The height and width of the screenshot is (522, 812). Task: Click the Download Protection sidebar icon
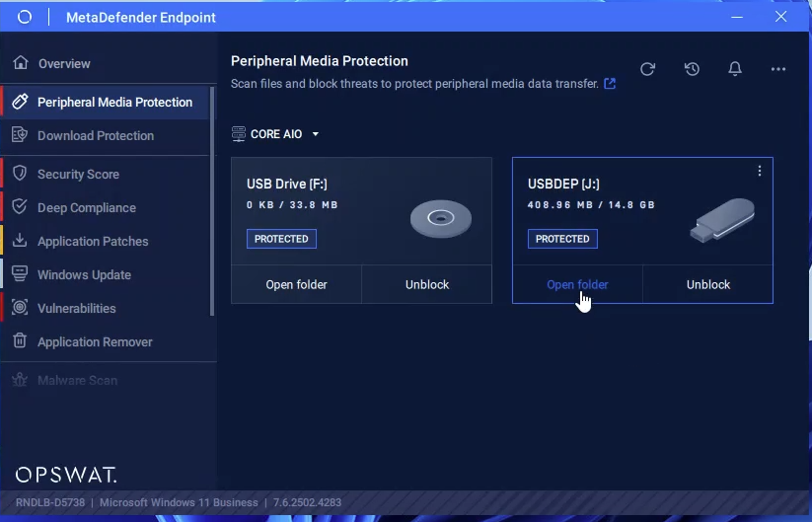[x=20, y=134]
